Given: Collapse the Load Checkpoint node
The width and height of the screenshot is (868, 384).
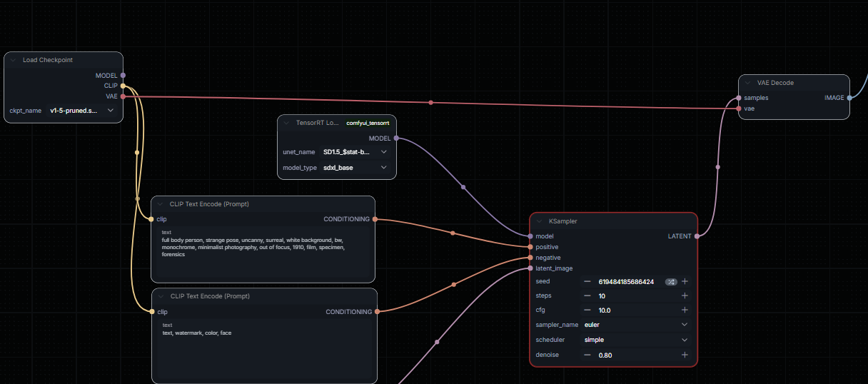Looking at the screenshot, I should pos(13,61).
